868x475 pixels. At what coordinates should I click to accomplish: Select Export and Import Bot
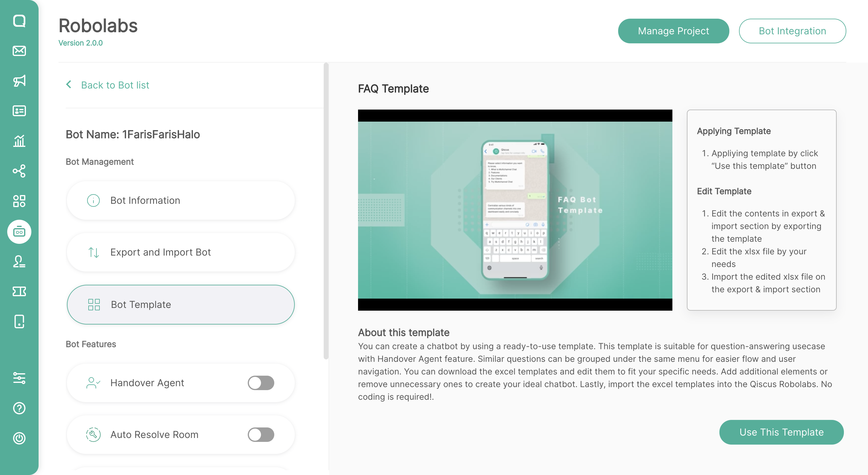point(181,252)
